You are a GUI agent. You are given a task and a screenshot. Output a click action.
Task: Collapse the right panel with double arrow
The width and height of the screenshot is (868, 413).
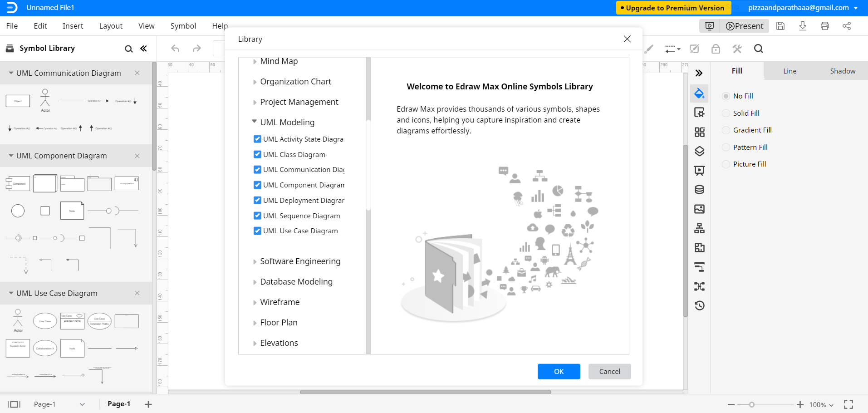[699, 73]
